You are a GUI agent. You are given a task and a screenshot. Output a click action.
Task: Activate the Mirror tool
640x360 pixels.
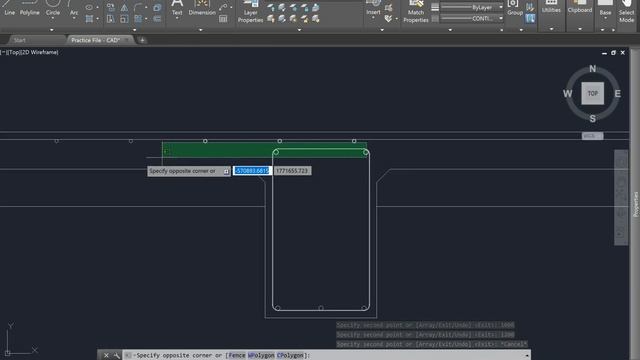point(124,7)
